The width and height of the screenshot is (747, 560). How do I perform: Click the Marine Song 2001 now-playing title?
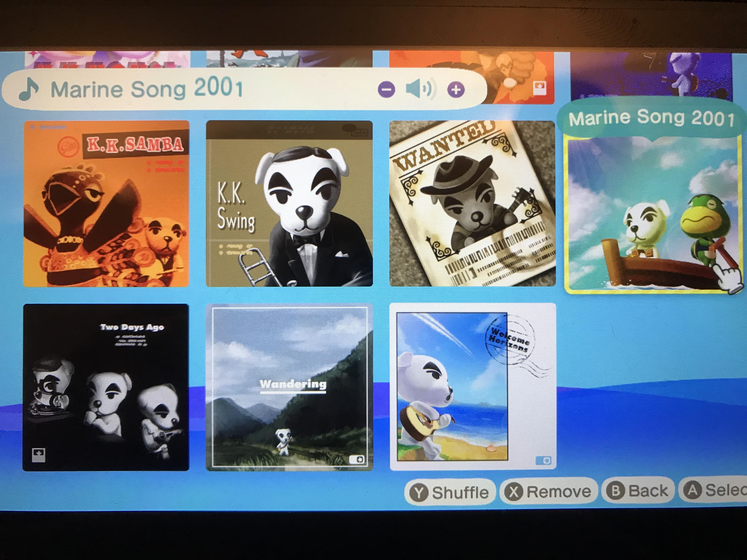pos(147,89)
